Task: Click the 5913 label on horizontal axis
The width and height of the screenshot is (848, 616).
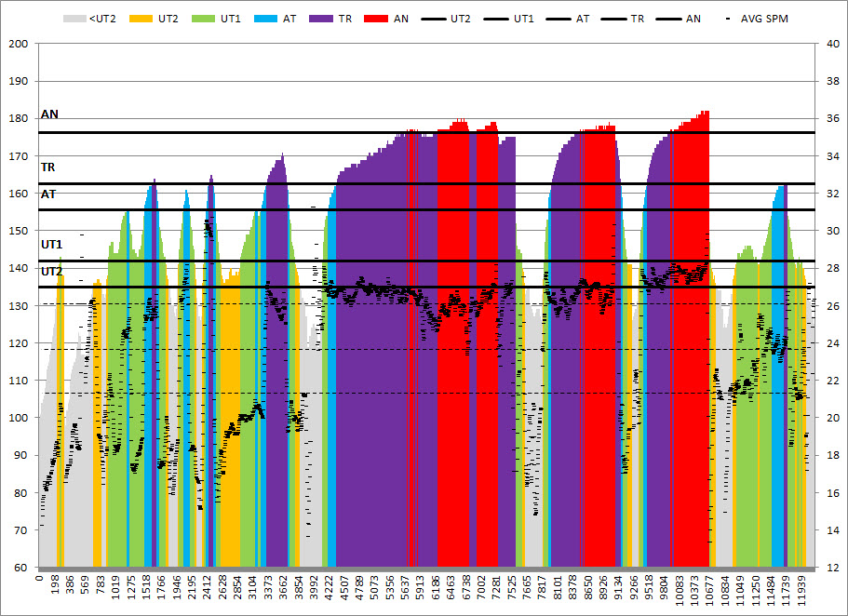Action: click(x=419, y=587)
